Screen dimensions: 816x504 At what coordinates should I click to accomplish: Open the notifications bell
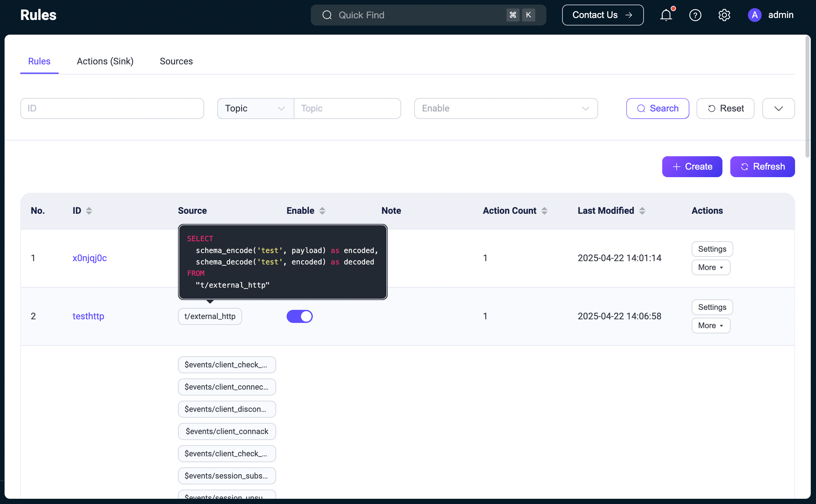666,15
